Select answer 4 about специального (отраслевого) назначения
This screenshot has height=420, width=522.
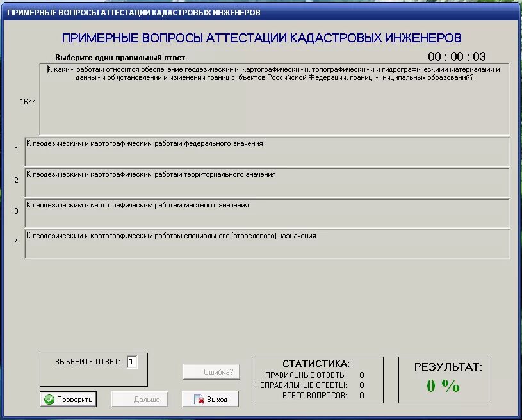click(267, 244)
